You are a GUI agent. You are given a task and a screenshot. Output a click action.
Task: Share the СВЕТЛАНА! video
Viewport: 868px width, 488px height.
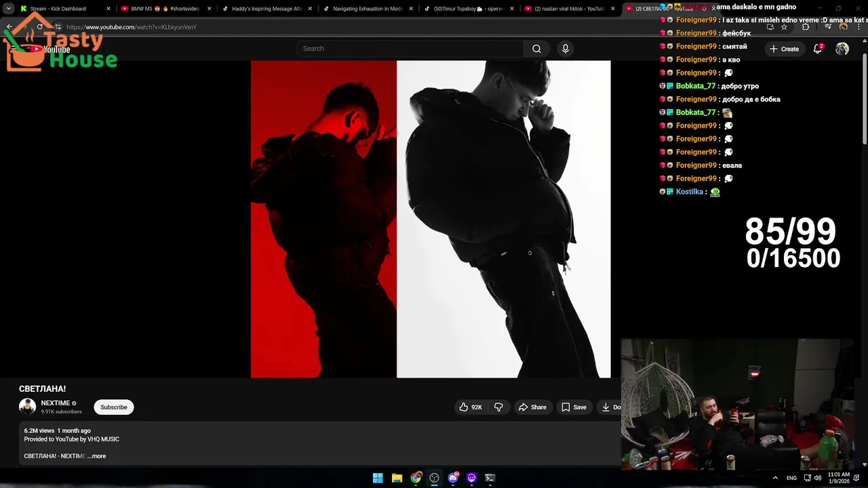click(x=532, y=407)
